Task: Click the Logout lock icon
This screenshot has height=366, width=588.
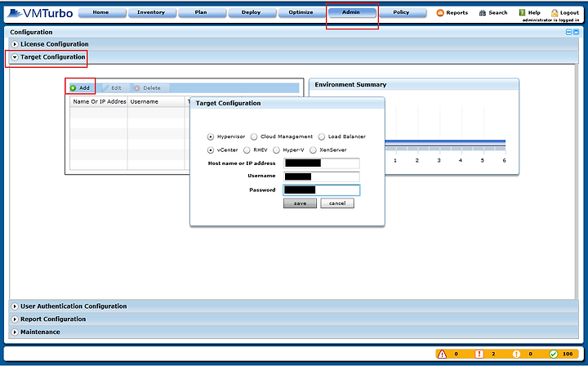Action: 555,13
